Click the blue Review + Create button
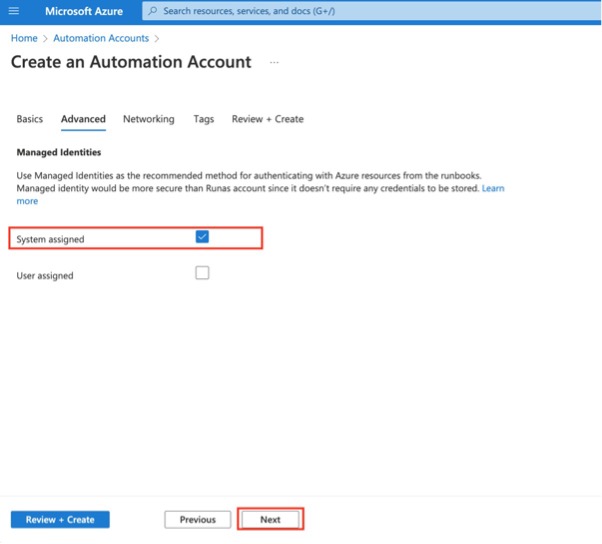The width and height of the screenshot is (602, 544). [x=60, y=519]
